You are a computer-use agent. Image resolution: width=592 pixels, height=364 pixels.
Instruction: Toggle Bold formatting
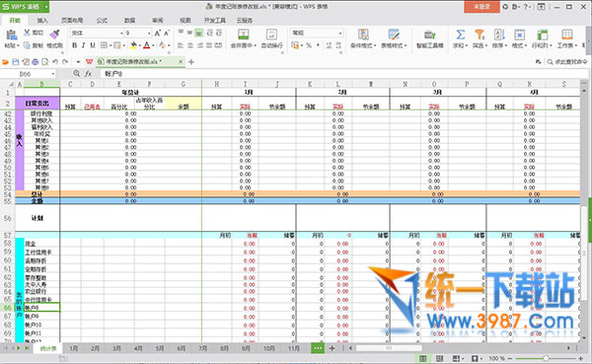tap(74, 45)
